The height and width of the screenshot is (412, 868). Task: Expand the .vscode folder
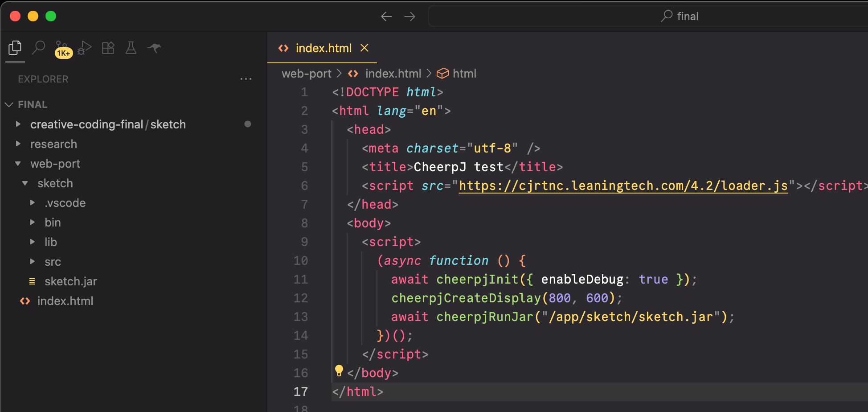point(65,203)
